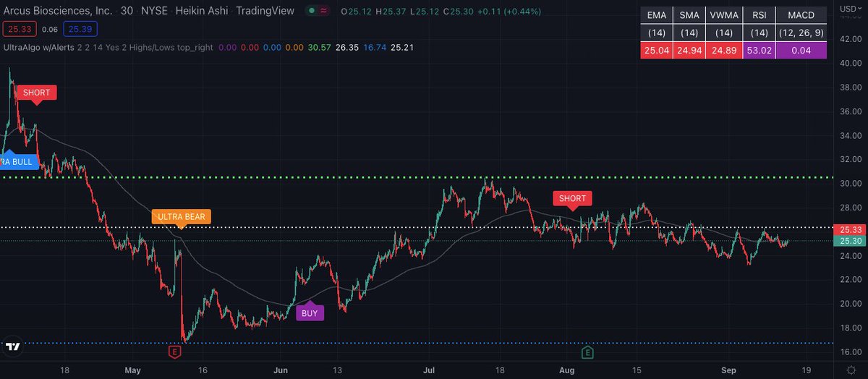Click the Aug date label on the time axis
This screenshot has width=868, height=379.
point(567,369)
